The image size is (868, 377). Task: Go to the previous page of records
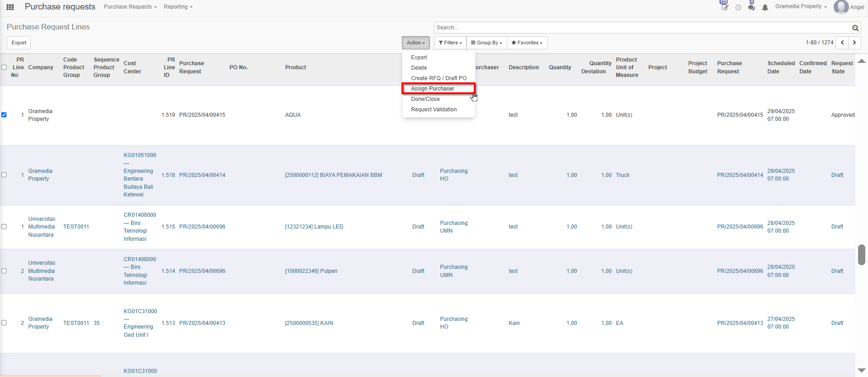[842, 43]
